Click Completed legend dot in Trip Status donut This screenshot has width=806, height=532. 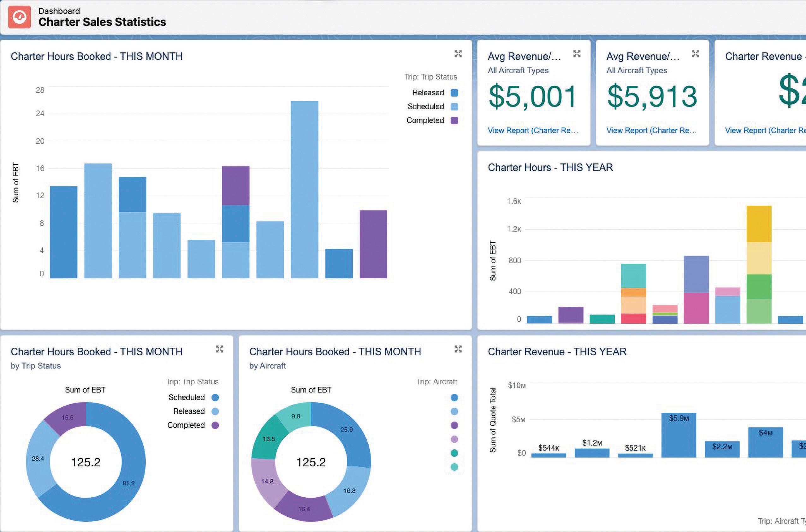pos(215,425)
